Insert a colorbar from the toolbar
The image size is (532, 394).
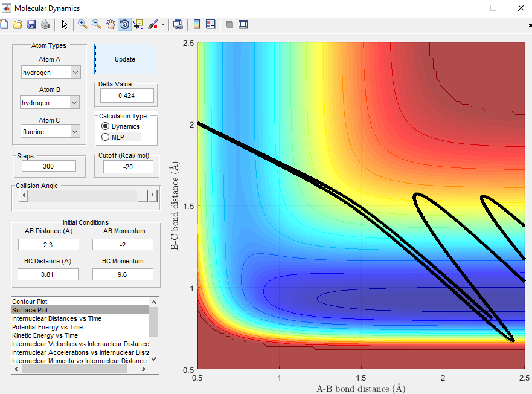[196, 25]
